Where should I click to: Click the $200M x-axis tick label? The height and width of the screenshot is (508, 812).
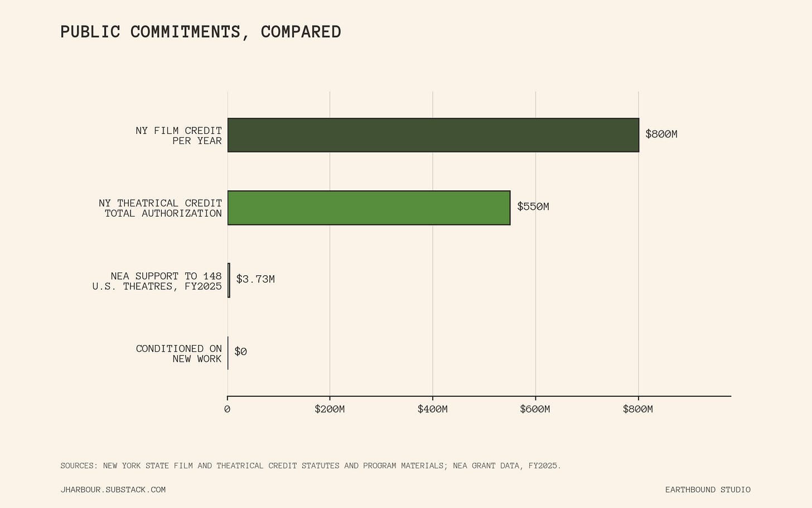pyautogui.click(x=330, y=409)
